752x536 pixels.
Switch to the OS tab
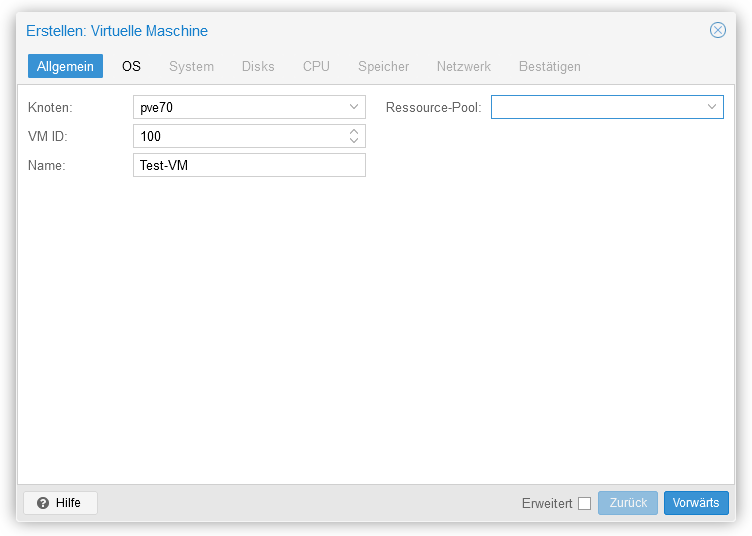[x=131, y=66]
